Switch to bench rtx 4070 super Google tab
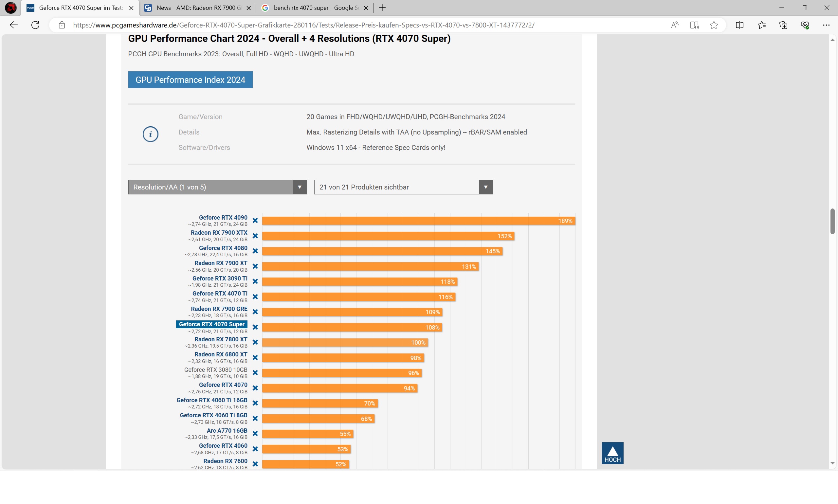Image resolution: width=838 pixels, height=504 pixels. 315,8
